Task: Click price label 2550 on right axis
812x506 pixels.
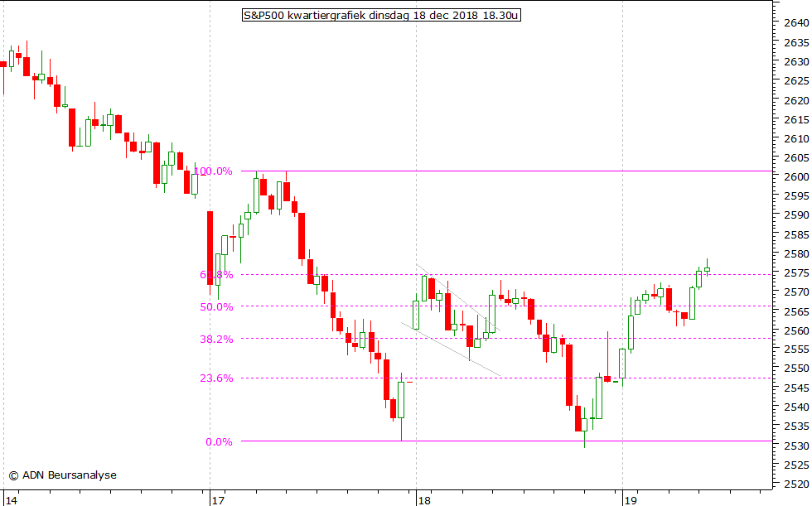Action: (x=796, y=369)
